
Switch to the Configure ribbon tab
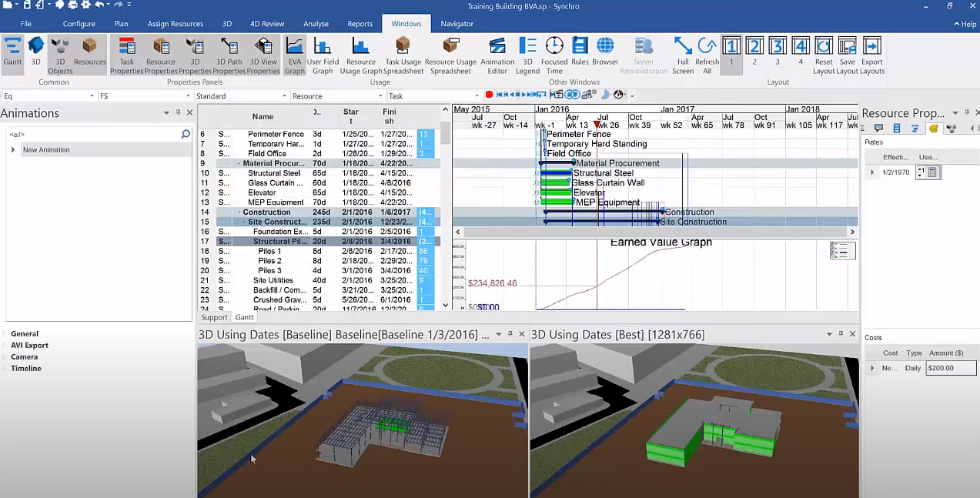79,24
